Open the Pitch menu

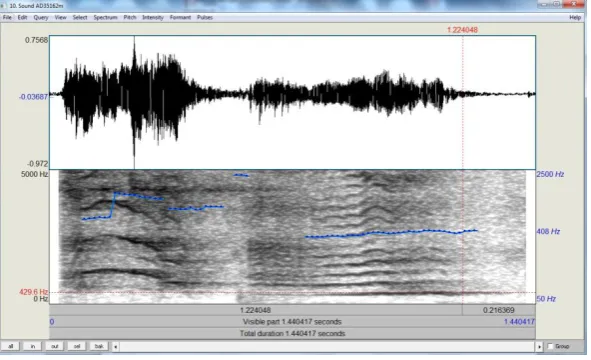tap(130, 17)
